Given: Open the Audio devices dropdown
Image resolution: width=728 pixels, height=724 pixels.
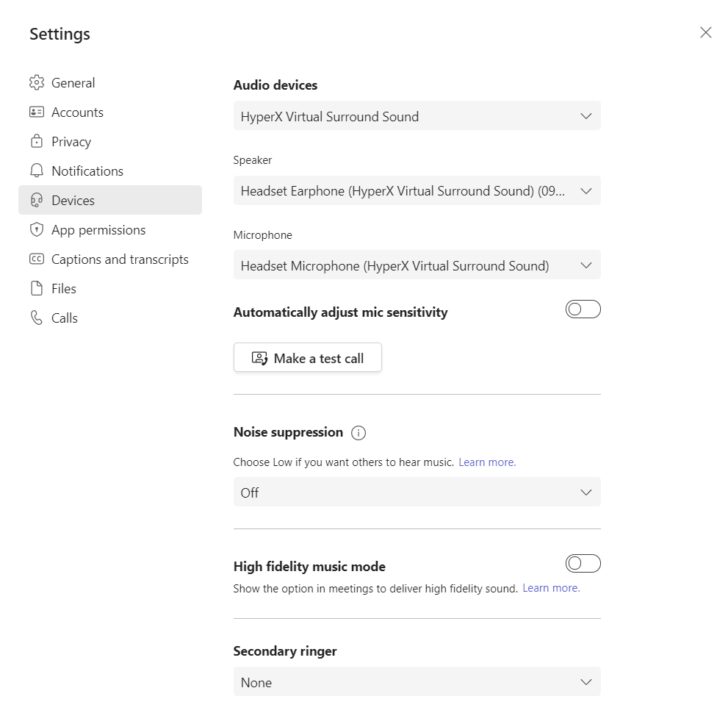Looking at the screenshot, I should 417,116.
